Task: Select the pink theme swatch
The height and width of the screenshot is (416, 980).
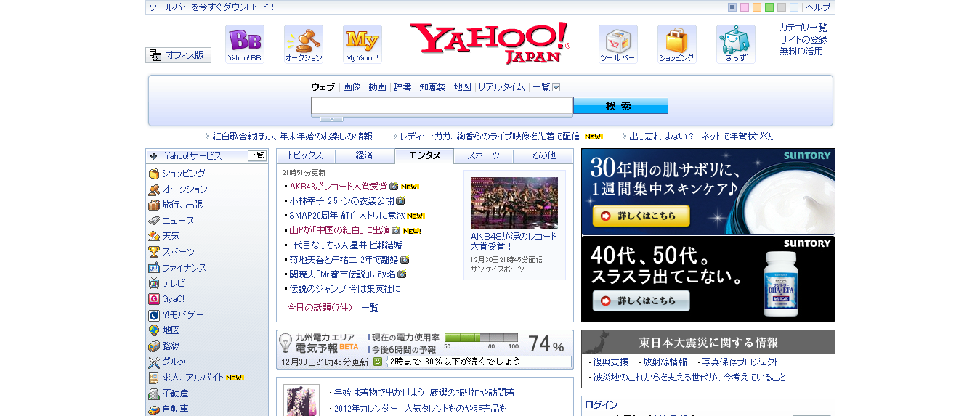Action: click(x=745, y=7)
